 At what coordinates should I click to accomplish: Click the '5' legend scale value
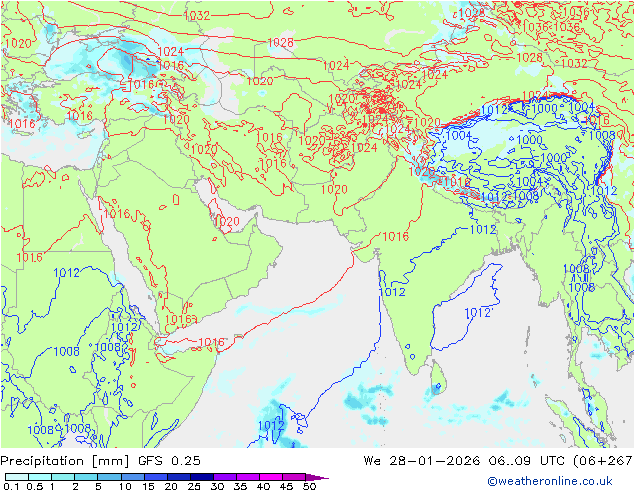(98, 486)
